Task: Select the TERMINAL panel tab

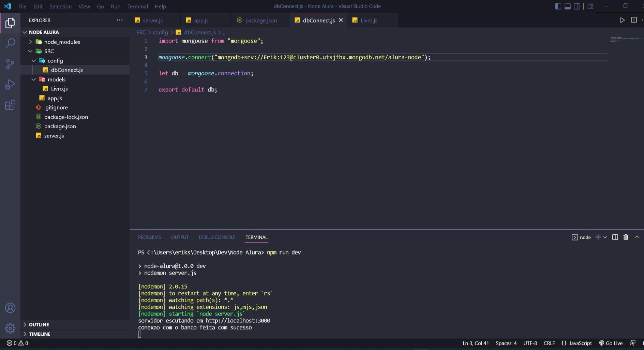Action: click(256, 237)
